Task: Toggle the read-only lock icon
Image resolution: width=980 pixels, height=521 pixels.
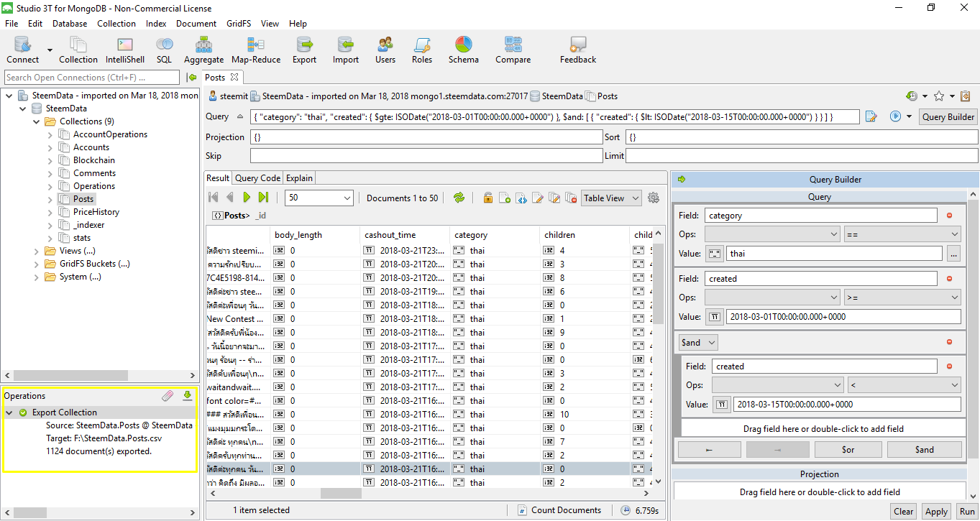Action: [488, 198]
